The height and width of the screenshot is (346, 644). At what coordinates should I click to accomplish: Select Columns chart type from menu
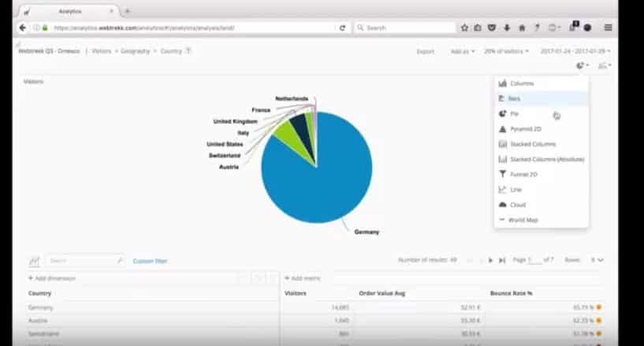tap(521, 84)
